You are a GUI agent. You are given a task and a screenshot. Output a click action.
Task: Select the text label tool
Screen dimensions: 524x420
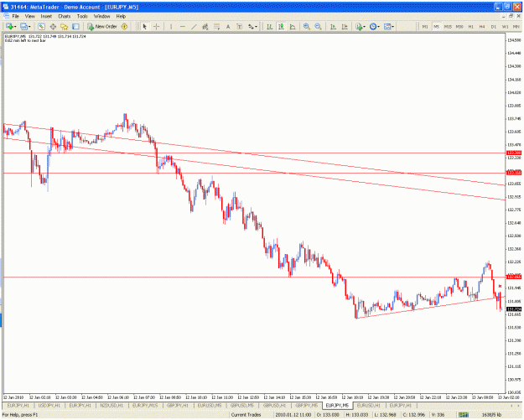click(239, 26)
